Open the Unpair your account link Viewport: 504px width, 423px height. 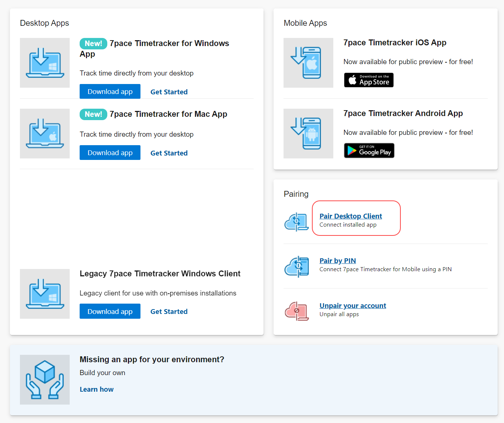353,305
